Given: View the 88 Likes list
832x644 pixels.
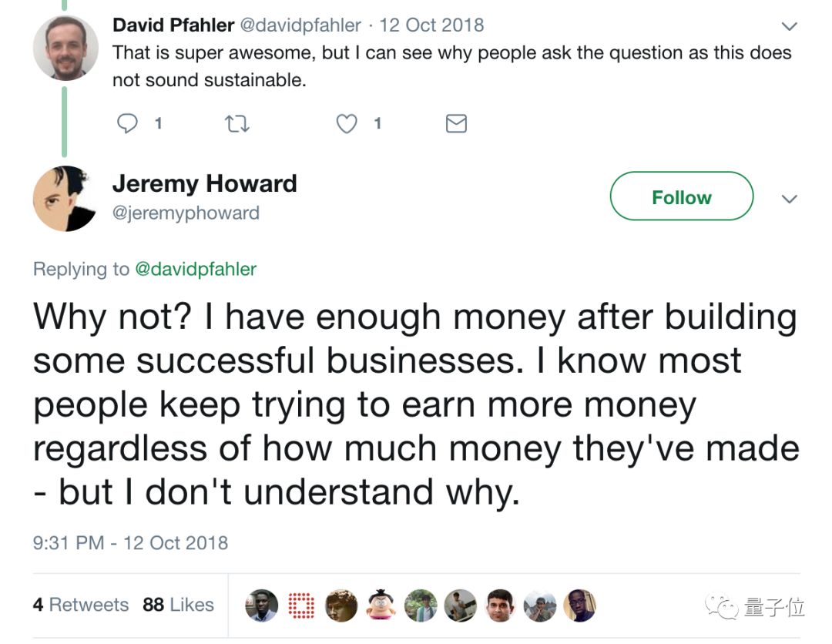Looking at the screenshot, I should (178, 605).
